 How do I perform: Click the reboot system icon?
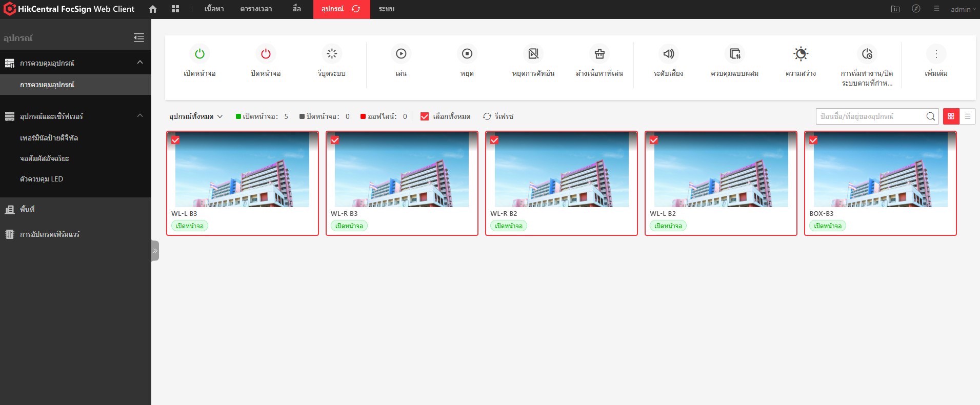(x=332, y=54)
